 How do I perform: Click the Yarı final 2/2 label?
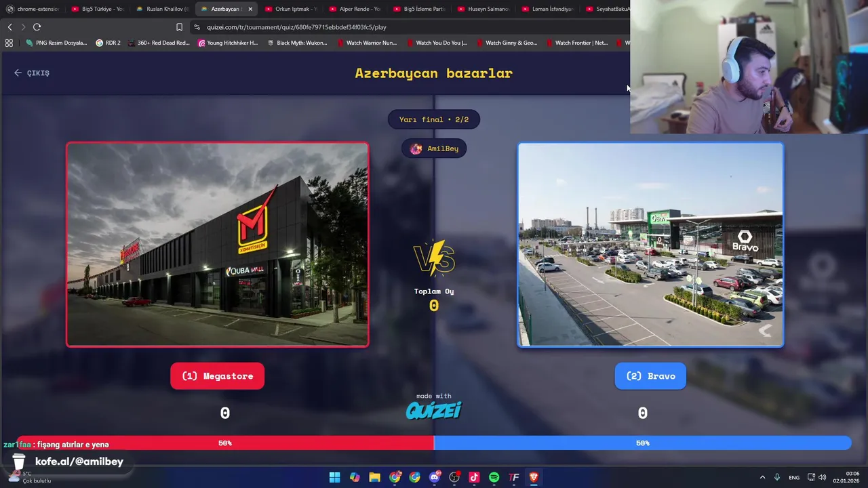(x=434, y=119)
